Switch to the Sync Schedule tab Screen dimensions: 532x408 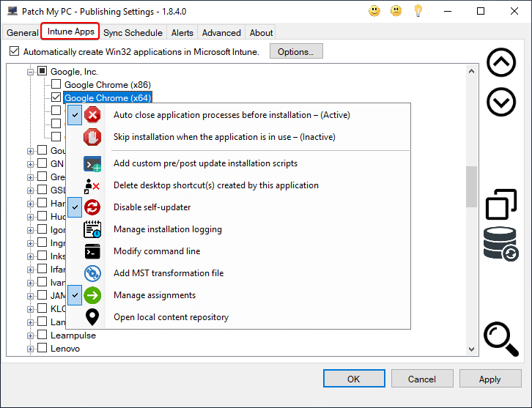click(x=133, y=32)
